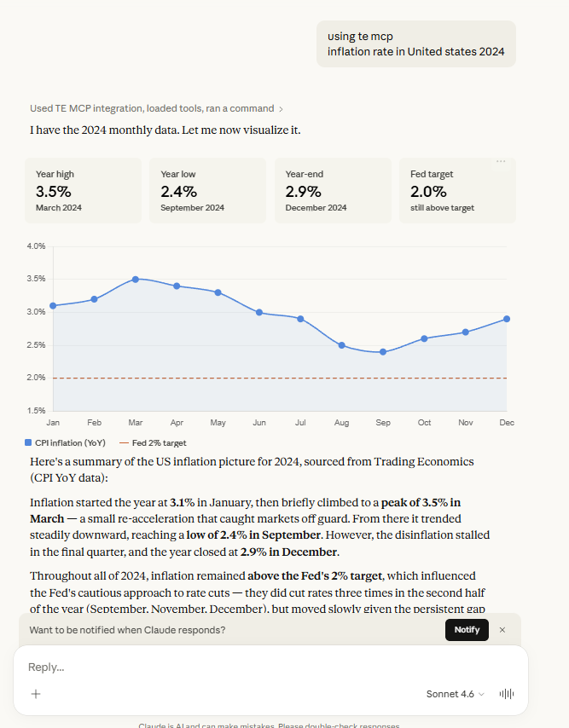The height and width of the screenshot is (728, 569).
Task: Click the plus icon to add attachments
Action: [x=36, y=694]
